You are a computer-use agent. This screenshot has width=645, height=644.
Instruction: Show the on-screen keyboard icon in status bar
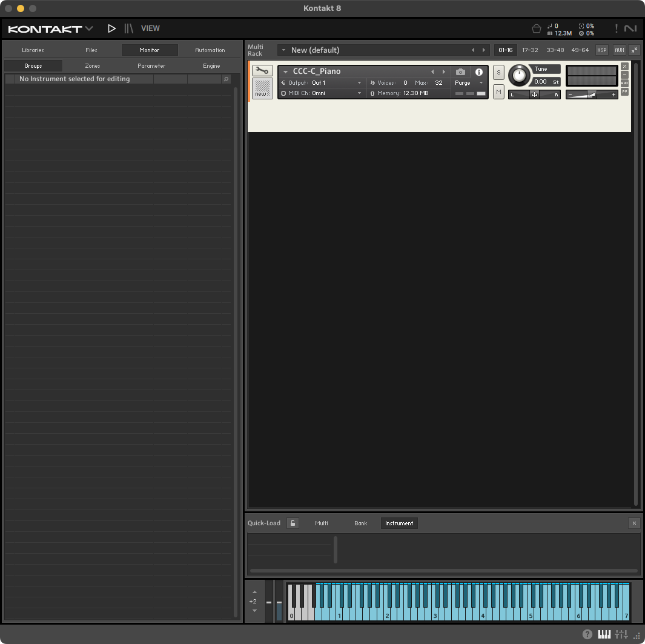tap(604, 634)
